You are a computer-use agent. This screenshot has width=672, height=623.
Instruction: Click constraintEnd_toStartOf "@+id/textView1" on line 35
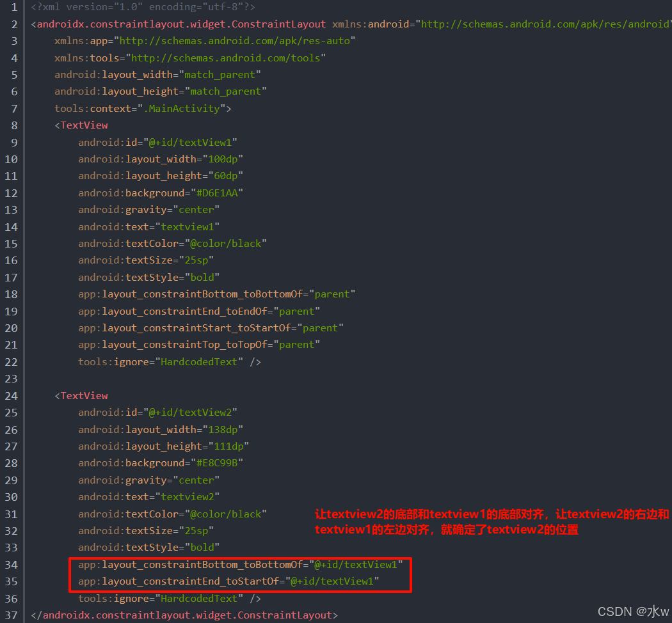(228, 581)
